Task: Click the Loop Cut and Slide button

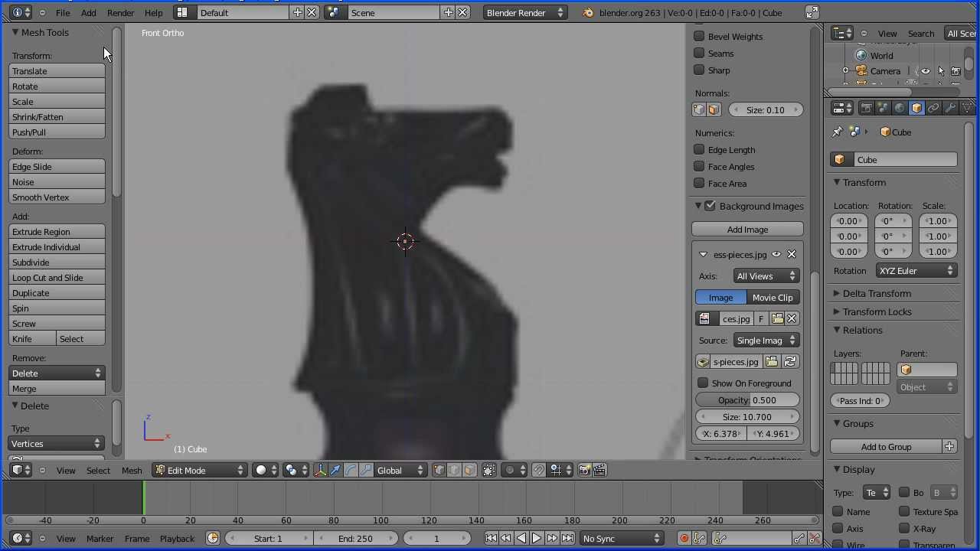Action: pyautogui.click(x=57, y=277)
